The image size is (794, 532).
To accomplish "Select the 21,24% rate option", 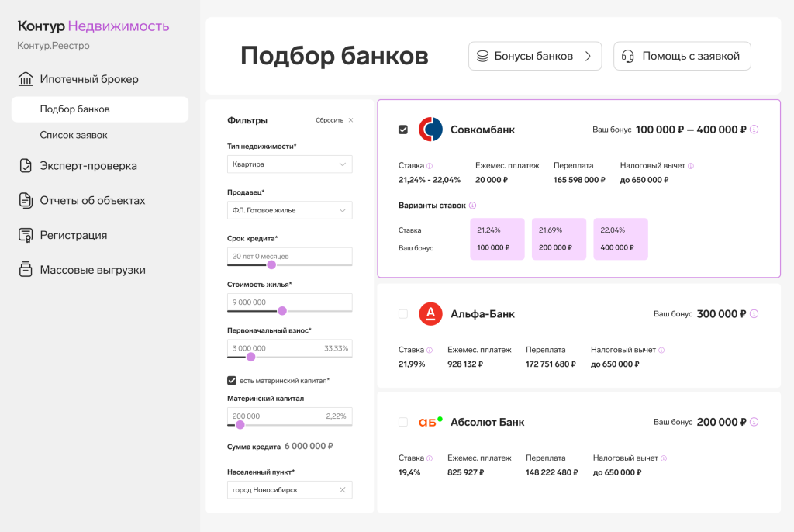I will click(497, 239).
